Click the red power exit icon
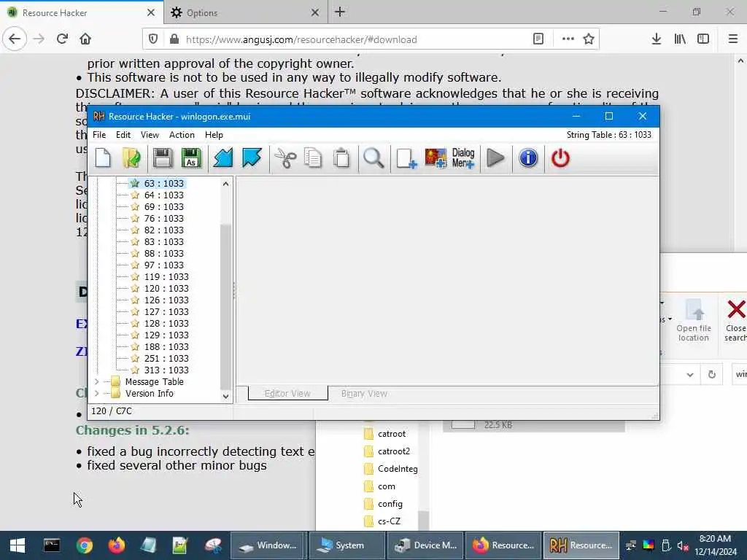This screenshot has height=560, width=747. (560, 158)
